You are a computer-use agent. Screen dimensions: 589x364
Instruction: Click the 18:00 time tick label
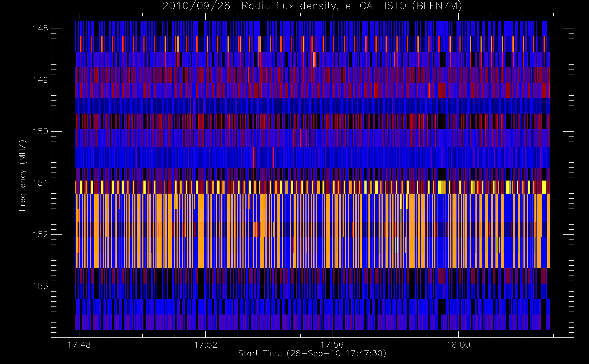click(458, 345)
